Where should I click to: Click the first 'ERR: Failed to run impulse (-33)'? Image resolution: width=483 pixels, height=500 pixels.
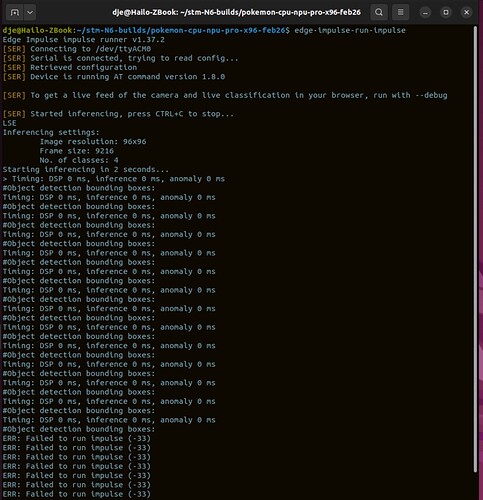pyautogui.click(x=76, y=439)
